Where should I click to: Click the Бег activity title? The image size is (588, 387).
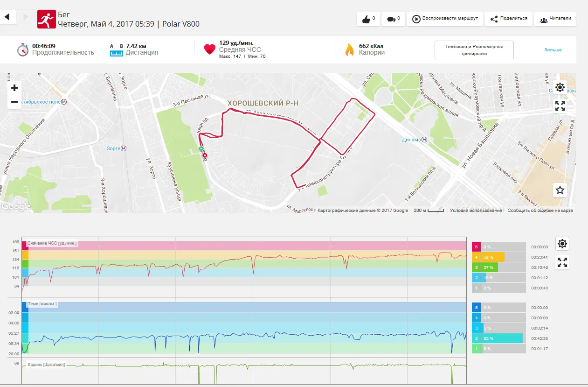pos(64,14)
